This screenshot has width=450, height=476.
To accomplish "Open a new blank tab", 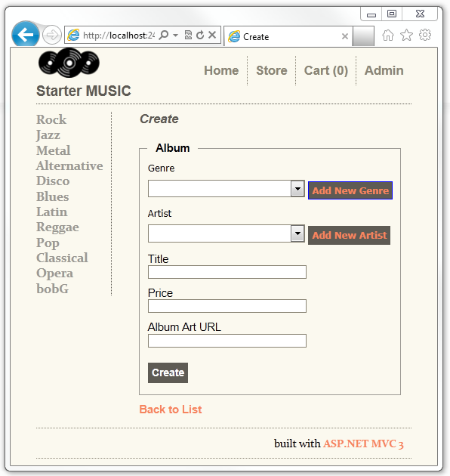I will pyautogui.click(x=363, y=36).
